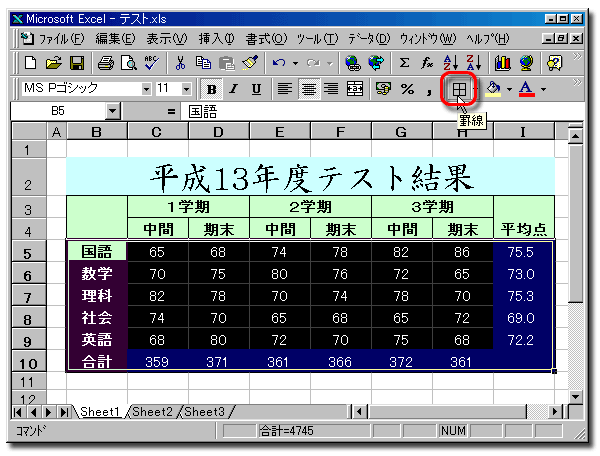Screen dimensions: 600x456
Task: Apply Percent style icon
Action: click(x=407, y=89)
